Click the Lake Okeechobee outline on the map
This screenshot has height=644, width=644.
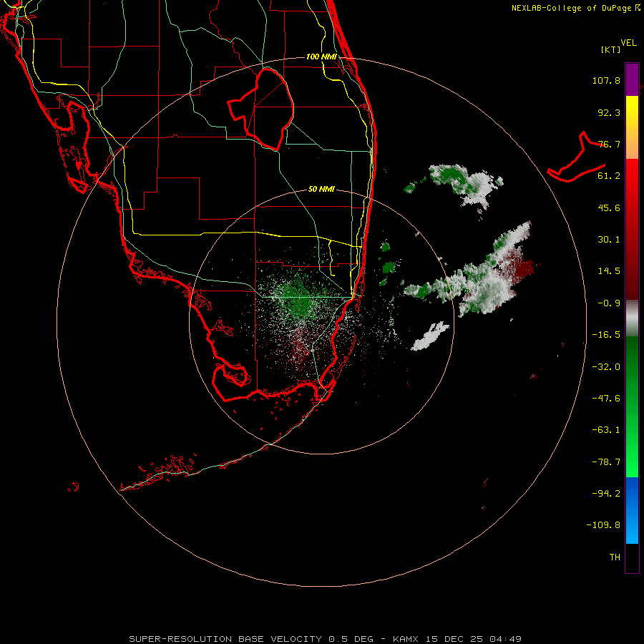coord(261,109)
